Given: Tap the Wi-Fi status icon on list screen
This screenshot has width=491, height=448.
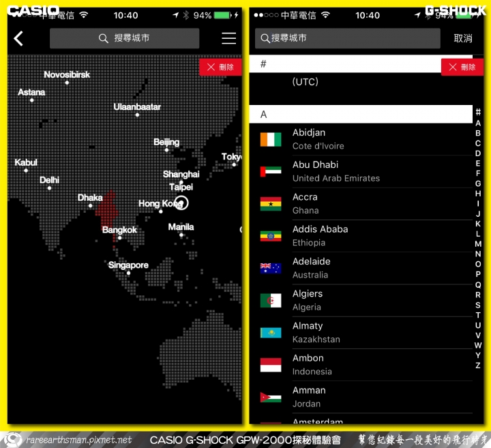Looking at the screenshot, I should click(326, 15).
